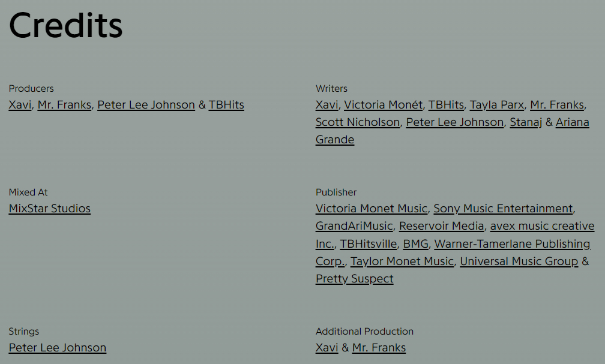The width and height of the screenshot is (605, 364).
Task: Open BMG publisher link
Action: pos(415,244)
